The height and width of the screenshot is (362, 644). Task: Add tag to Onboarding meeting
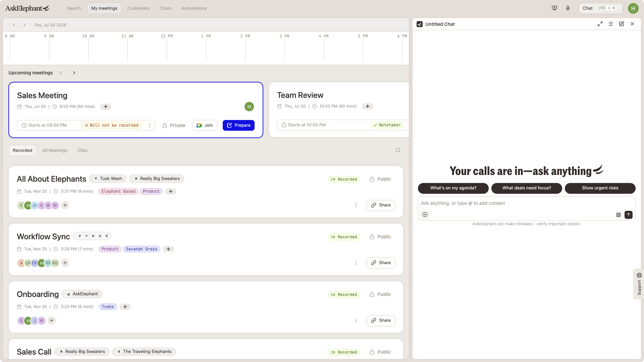tap(125, 307)
